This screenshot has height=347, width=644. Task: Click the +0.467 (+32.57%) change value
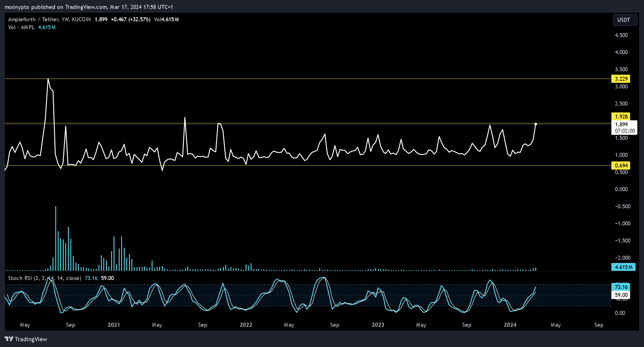tap(130, 19)
